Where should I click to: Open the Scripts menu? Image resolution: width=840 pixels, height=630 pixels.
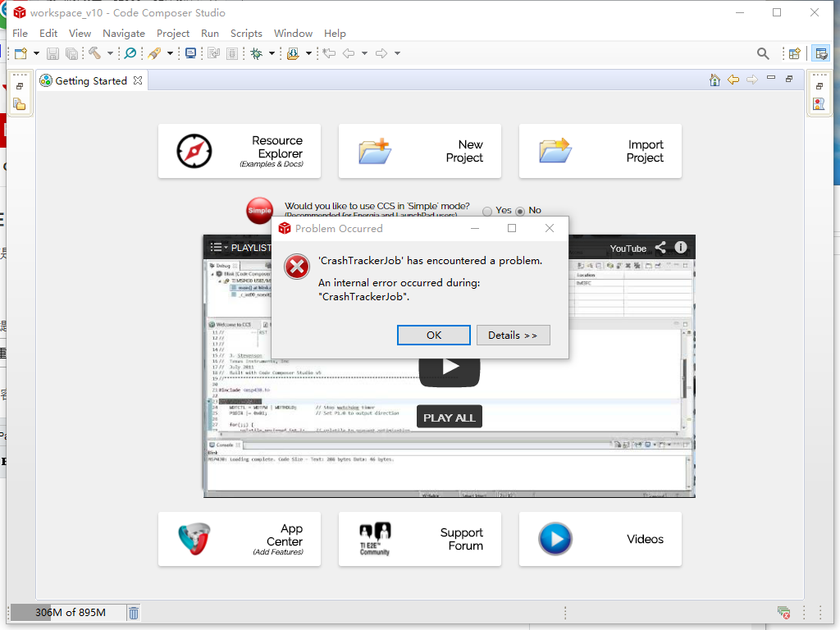pos(246,33)
